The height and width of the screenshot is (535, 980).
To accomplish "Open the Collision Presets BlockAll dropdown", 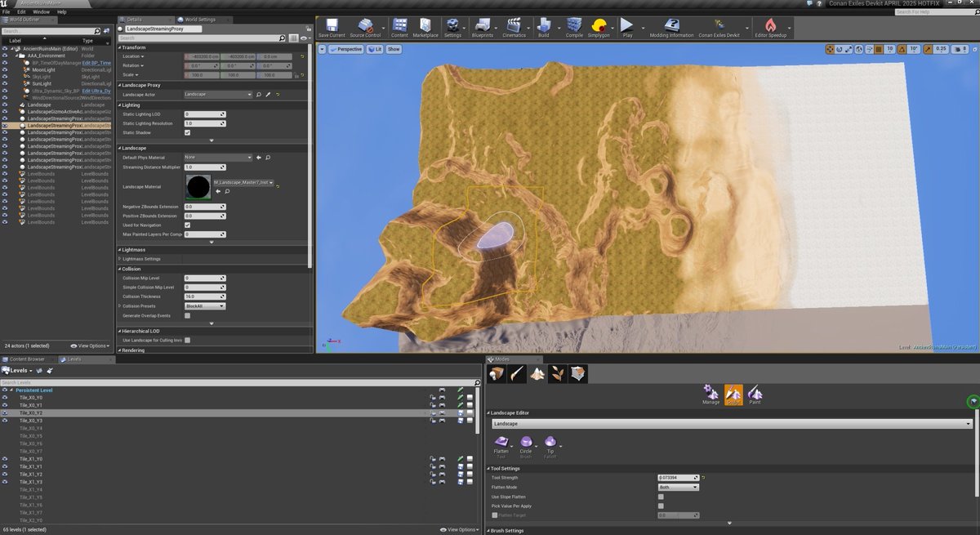I will (x=204, y=306).
